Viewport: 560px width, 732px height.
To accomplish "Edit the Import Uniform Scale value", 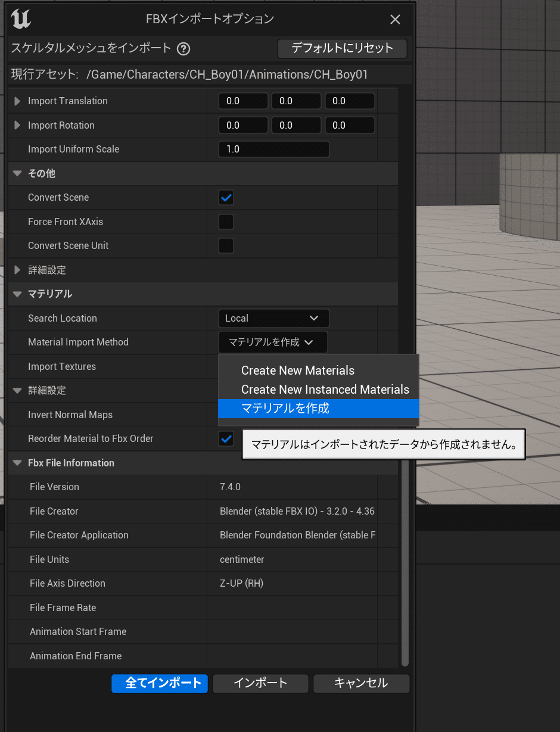I will coord(273,149).
